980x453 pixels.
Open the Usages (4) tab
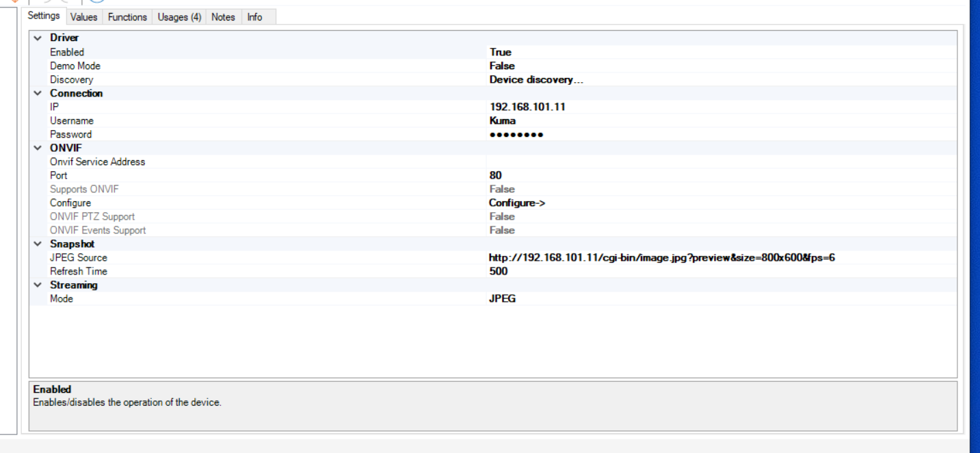[179, 17]
